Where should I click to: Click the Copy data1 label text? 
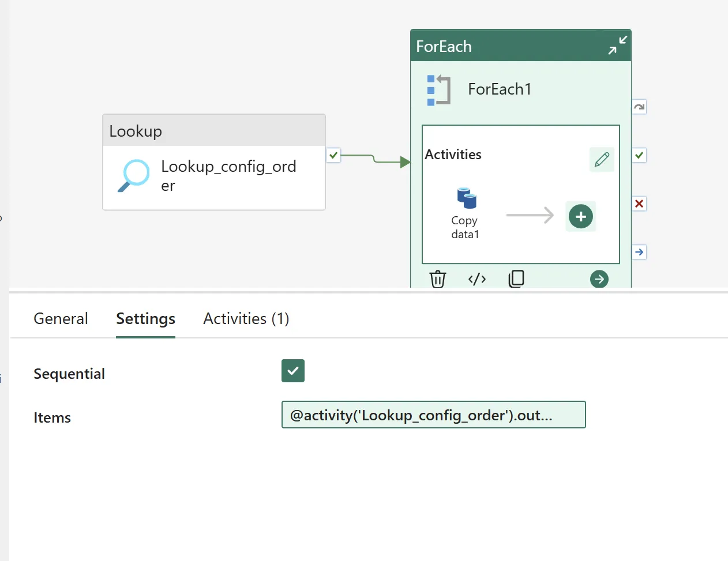click(465, 227)
